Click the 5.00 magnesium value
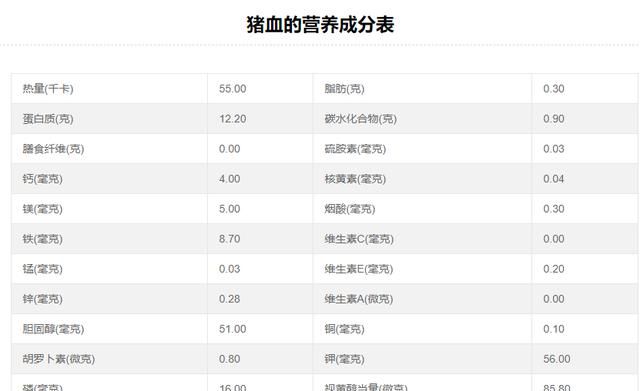This screenshot has width=640, height=391. [229, 209]
